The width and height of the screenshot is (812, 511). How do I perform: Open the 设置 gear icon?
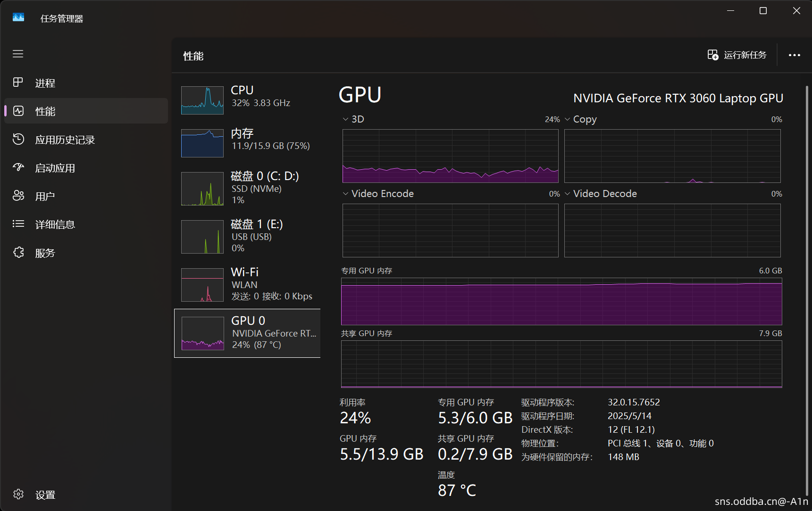click(x=18, y=494)
